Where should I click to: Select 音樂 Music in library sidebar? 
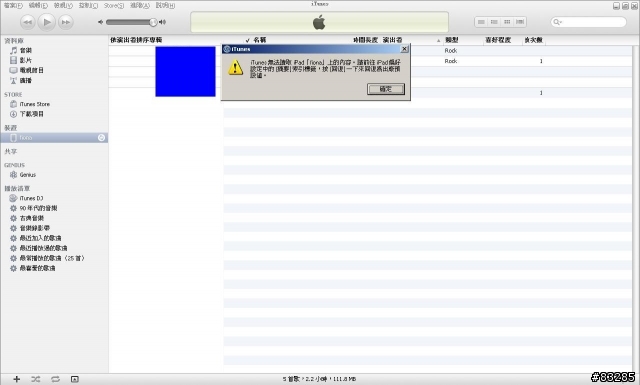click(x=26, y=50)
